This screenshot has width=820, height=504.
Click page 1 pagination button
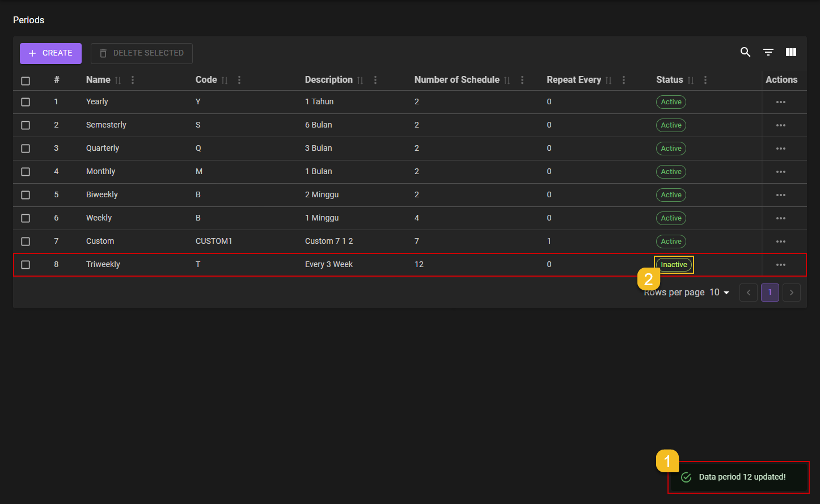770,293
